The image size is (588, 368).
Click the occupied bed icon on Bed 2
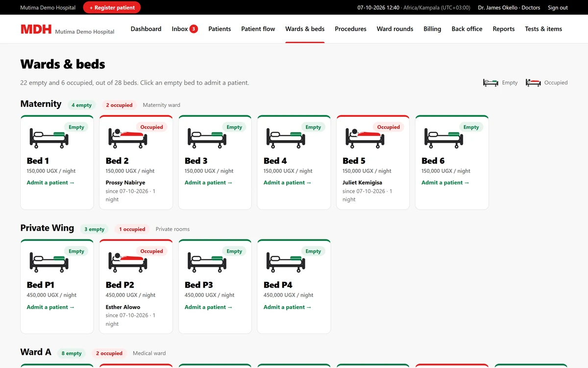click(x=128, y=138)
